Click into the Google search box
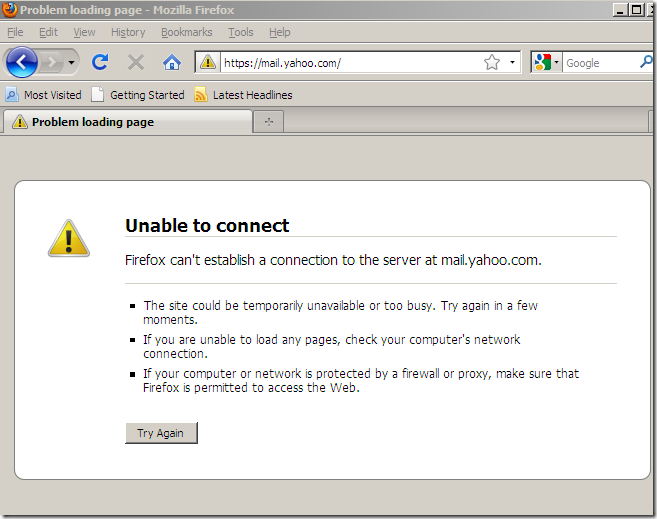The image size is (657, 519). pos(600,63)
